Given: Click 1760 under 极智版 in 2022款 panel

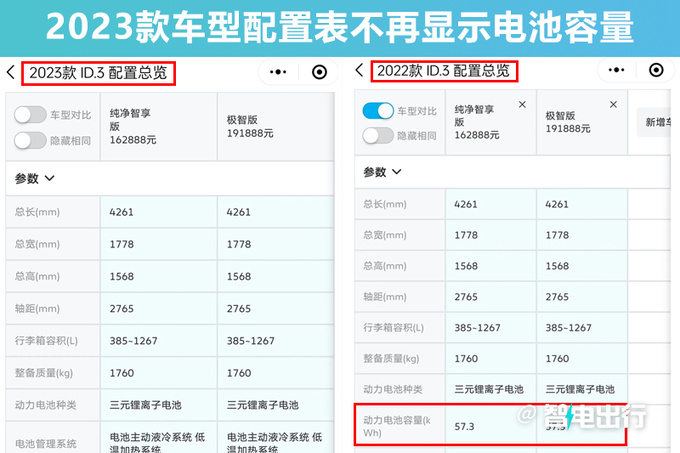Looking at the screenshot, I should pyautogui.click(x=557, y=358).
